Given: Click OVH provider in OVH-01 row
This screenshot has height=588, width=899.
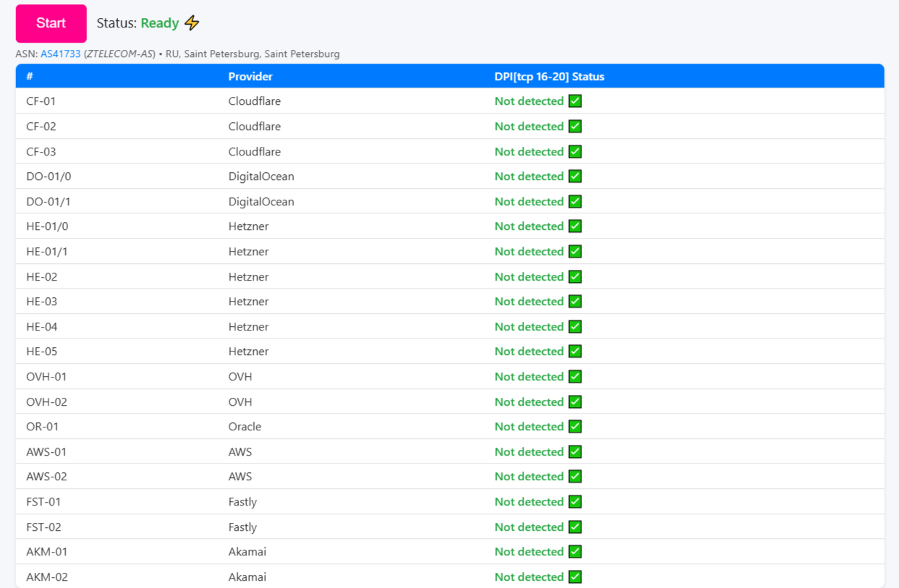Looking at the screenshot, I should (x=240, y=376).
